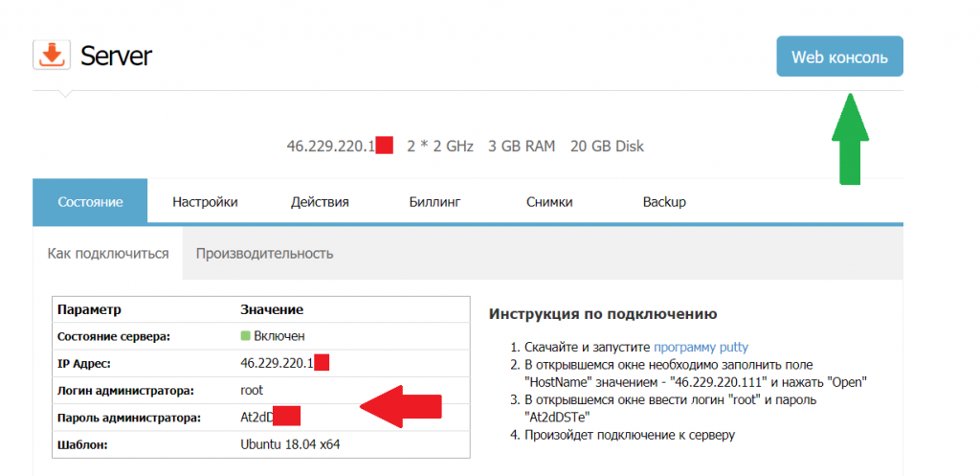Screen dimensions: 980x476
Task: Switch to the Backup tab
Action: coord(664,202)
